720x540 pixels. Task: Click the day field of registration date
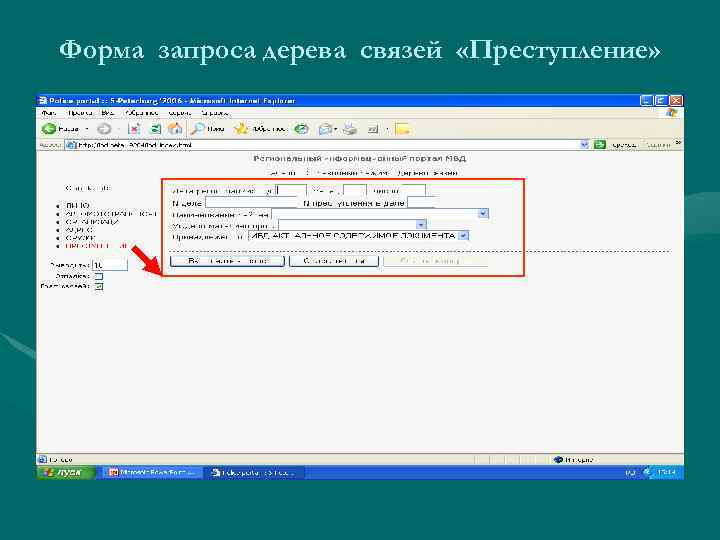[414, 190]
